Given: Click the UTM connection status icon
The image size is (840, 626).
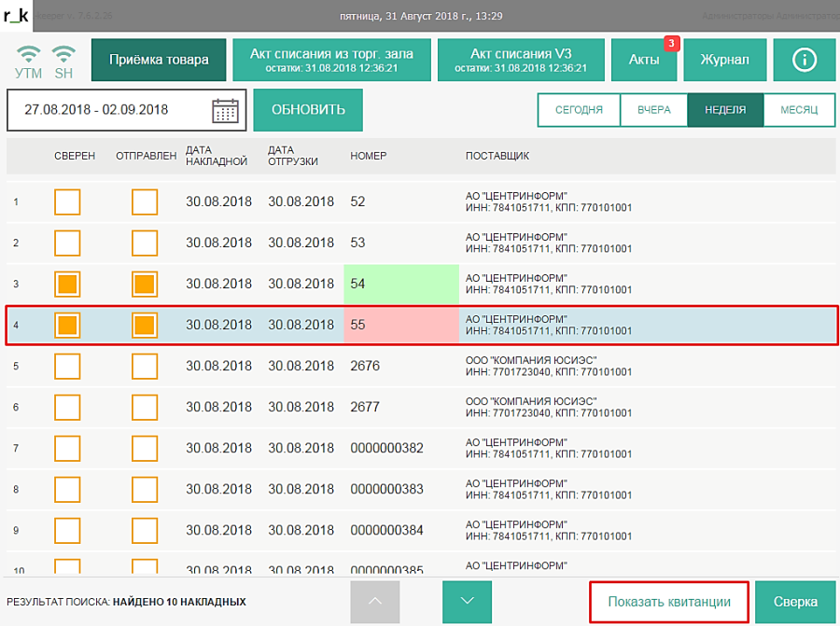Looking at the screenshot, I should (x=29, y=60).
